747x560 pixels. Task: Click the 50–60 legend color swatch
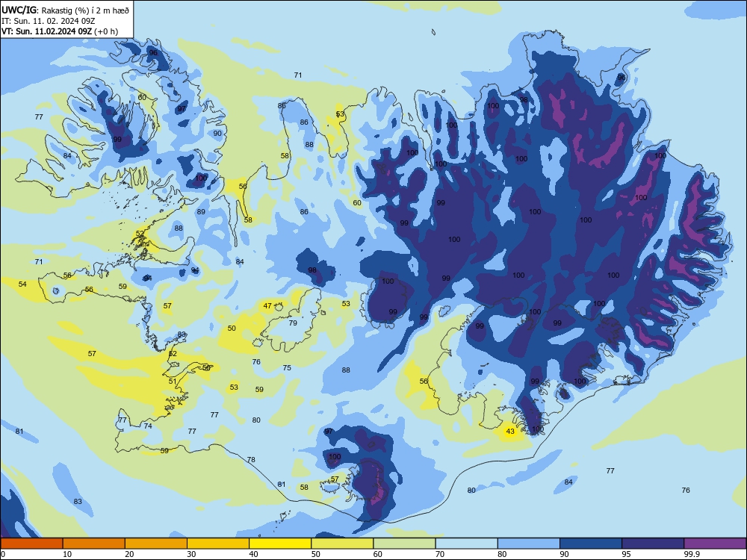342,544
